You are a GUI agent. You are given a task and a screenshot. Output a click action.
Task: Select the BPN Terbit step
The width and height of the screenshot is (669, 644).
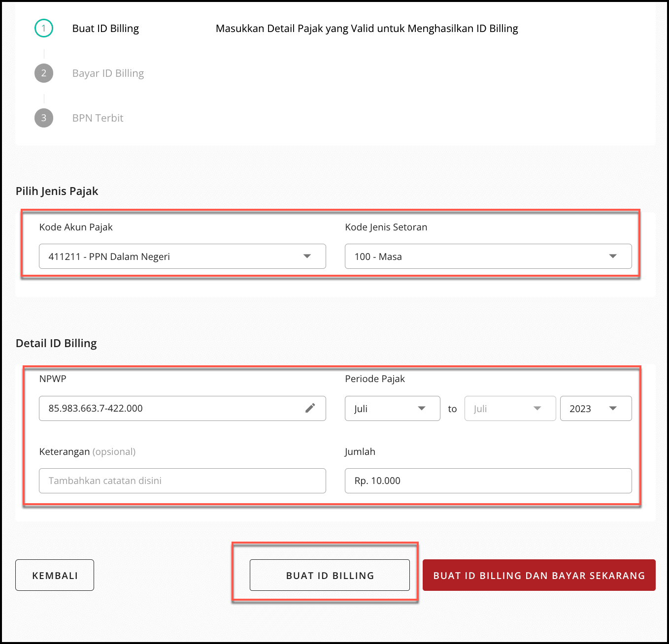[x=98, y=118]
